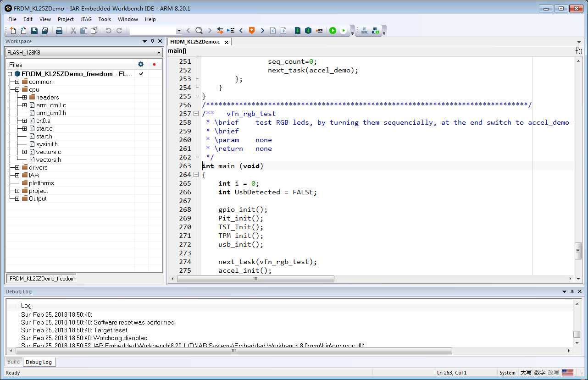Open the Help menu
The image size is (588, 380).
point(150,19)
